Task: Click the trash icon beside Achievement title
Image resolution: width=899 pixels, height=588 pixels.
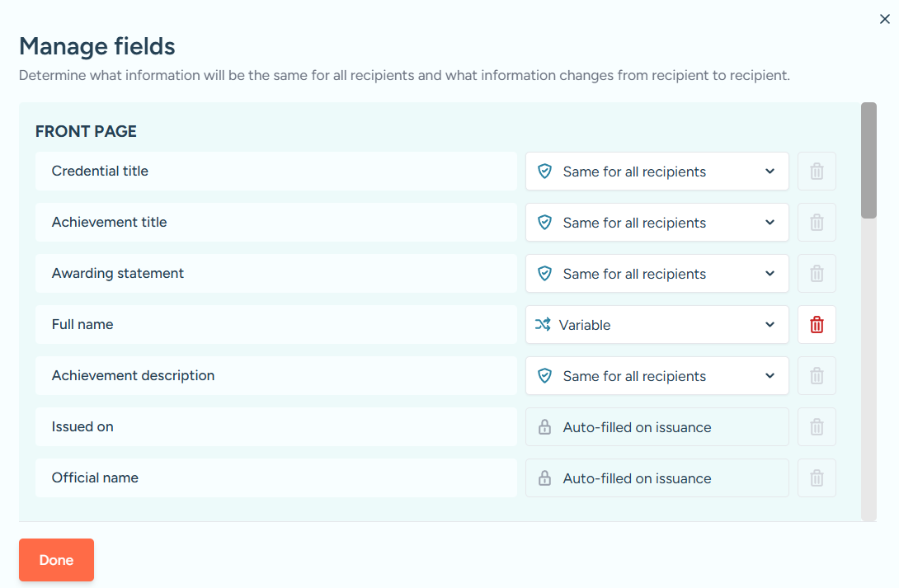Action: pyautogui.click(x=817, y=223)
